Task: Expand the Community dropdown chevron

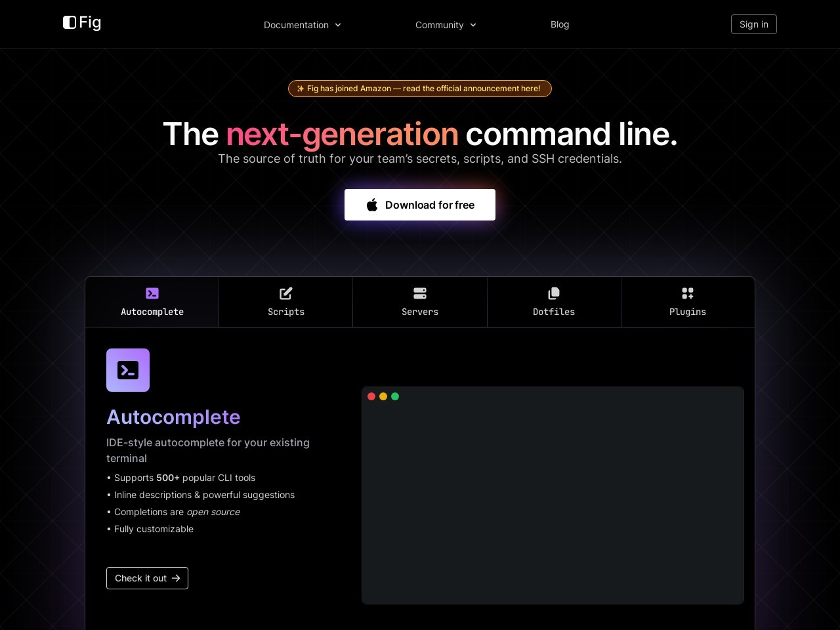Action: tap(473, 25)
